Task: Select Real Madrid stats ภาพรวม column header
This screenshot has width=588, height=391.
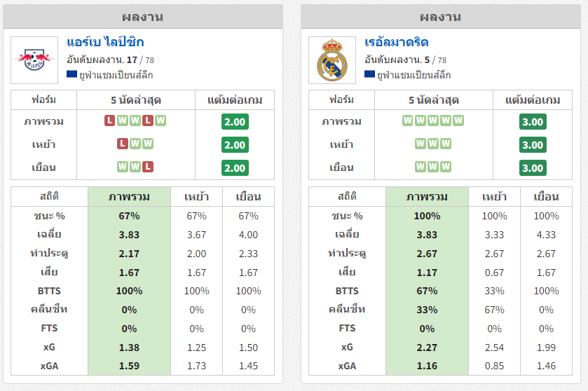Action: point(427,197)
